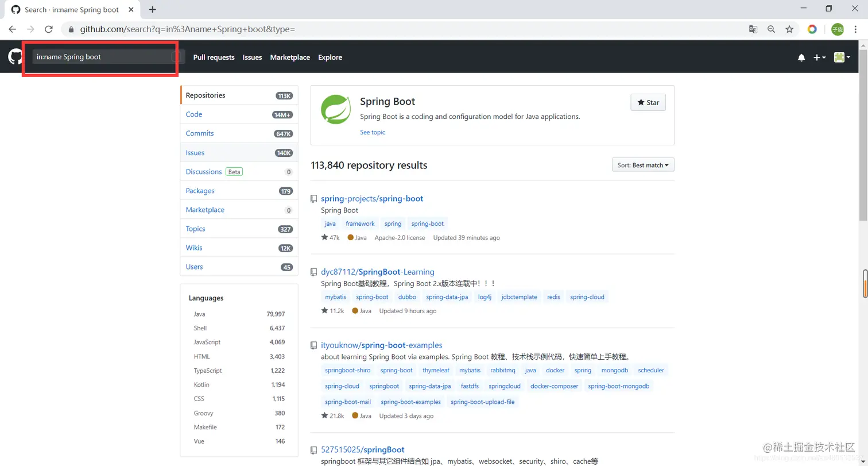This screenshot has height=466, width=868.
Task: Filter results by Java language
Action: coord(239,314)
